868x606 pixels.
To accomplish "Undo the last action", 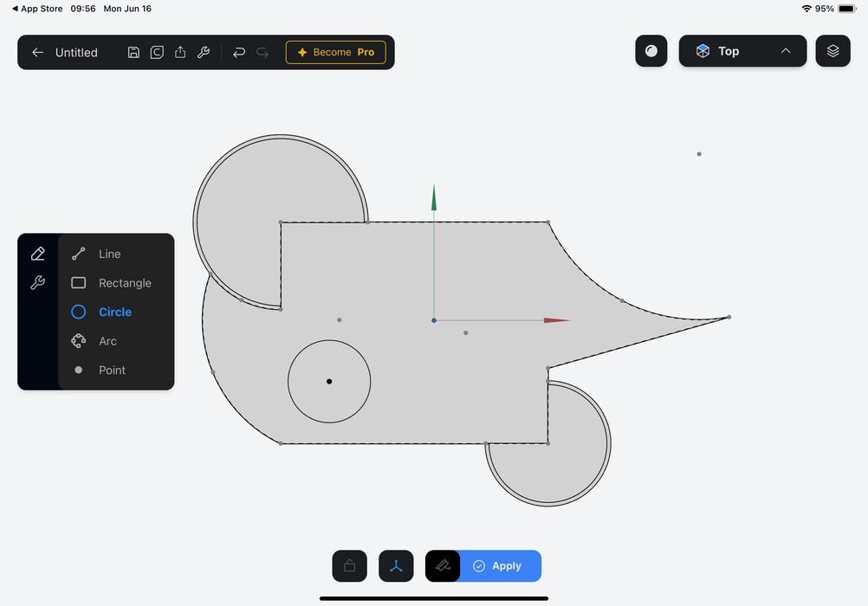I will pos(239,52).
